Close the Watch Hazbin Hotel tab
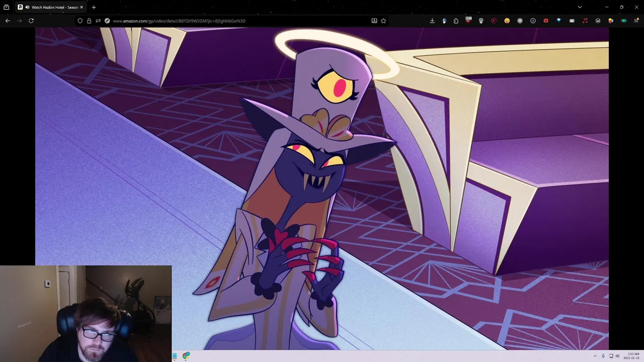The height and width of the screenshot is (362, 644). [x=82, y=7]
